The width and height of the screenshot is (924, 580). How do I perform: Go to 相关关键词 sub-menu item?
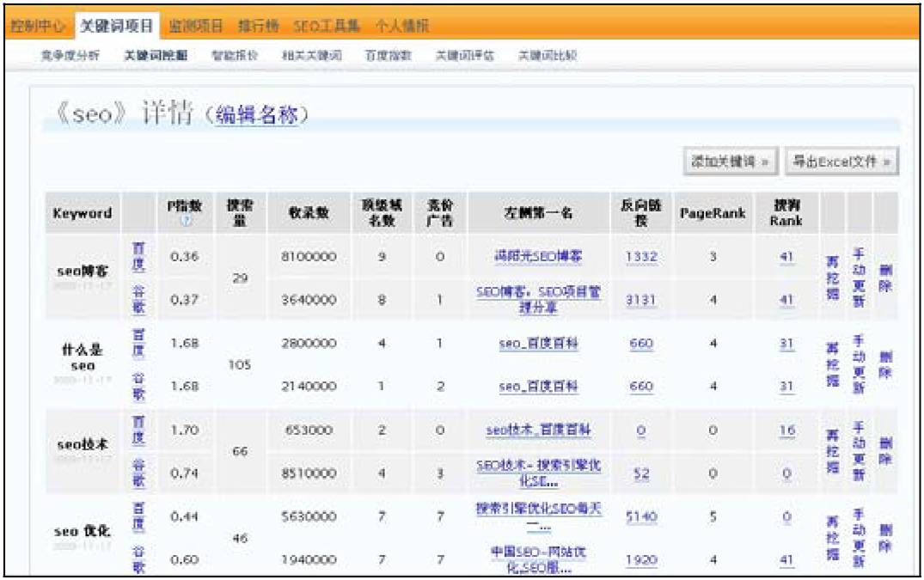[x=312, y=55]
